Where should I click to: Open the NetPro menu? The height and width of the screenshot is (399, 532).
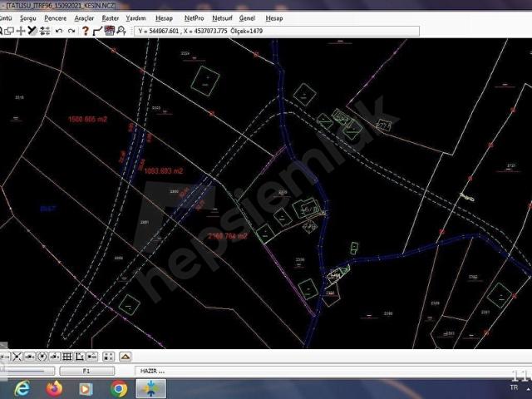[194, 18]
